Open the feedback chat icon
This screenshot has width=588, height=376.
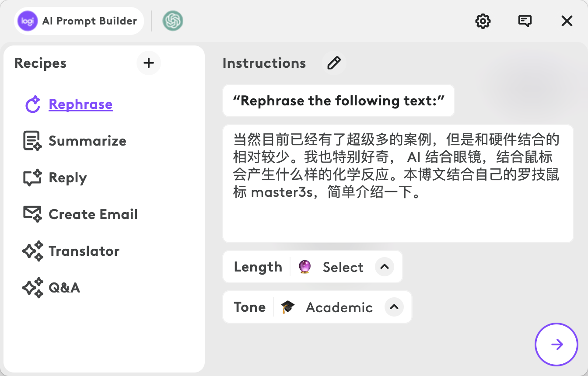pos(525,21)
